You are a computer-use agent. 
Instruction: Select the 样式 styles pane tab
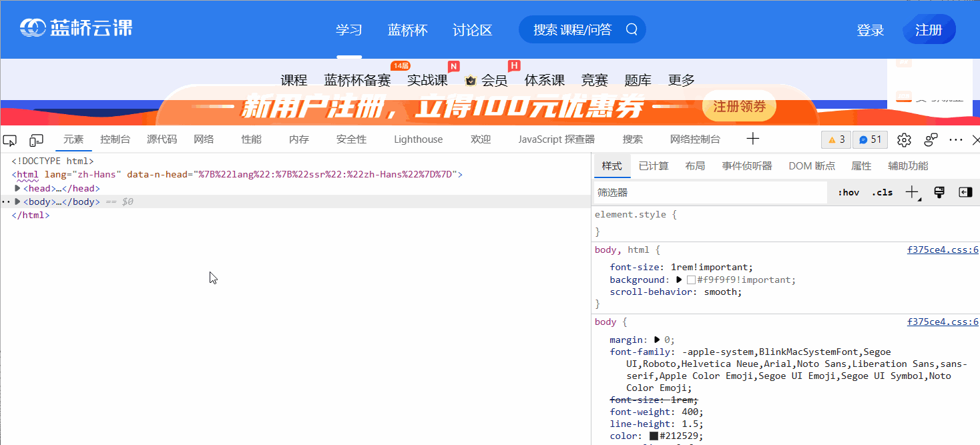click(612, 166)
